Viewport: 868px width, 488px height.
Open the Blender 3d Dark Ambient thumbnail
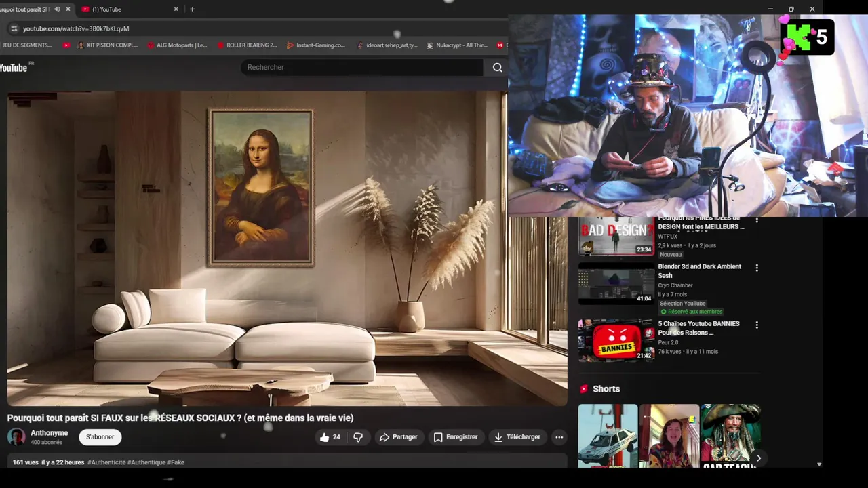(x=616, y=283)
